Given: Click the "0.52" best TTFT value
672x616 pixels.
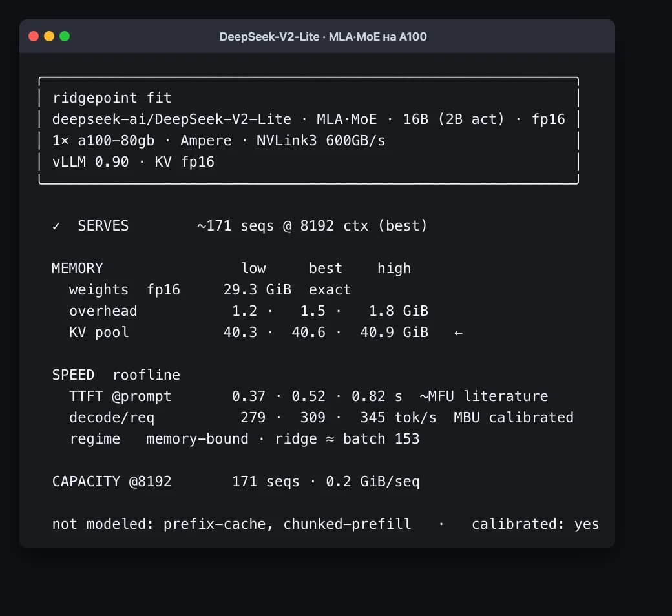Looking at the screenshot, I should 309,396.
